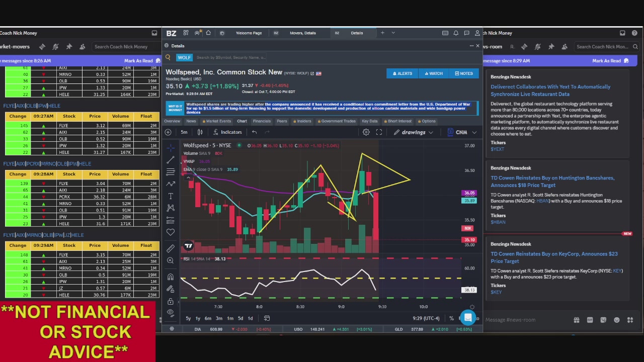Add chart to favorites heart icon
Image resolution: width=644 pixels, height=362 pixels.
point(171,232)
